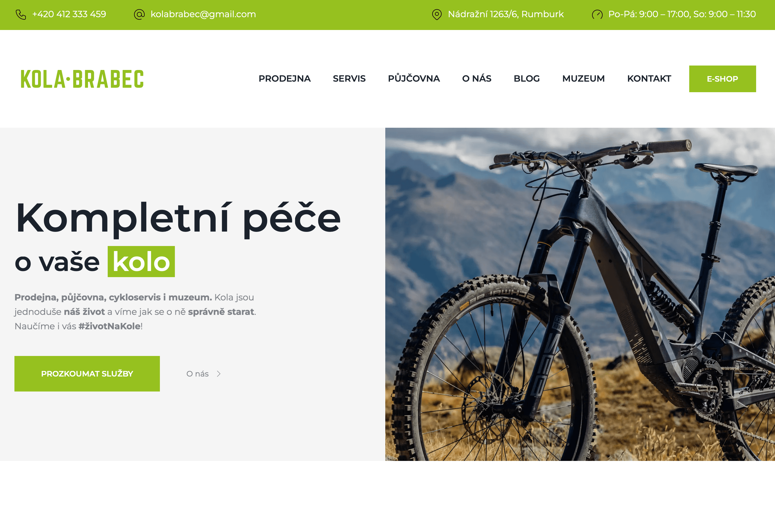Click the phone handset icon
The image size is (775, 532).
[x=21, y=14]
